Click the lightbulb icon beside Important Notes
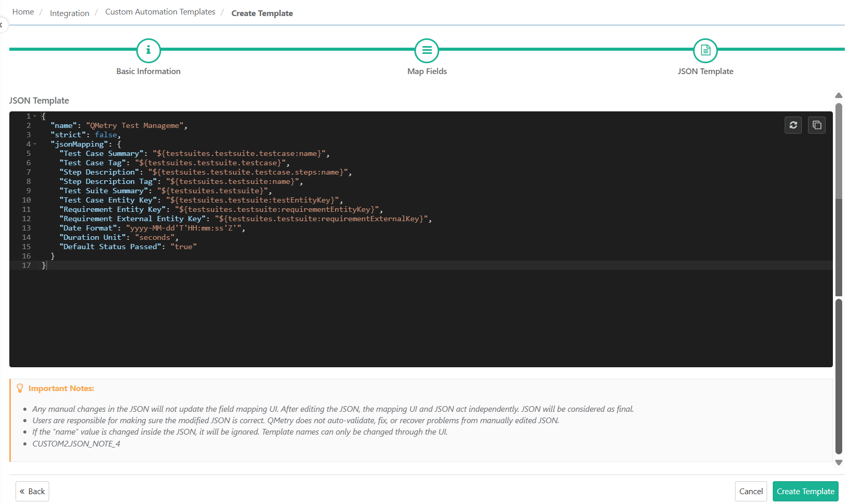 click(x=20, y=388)
